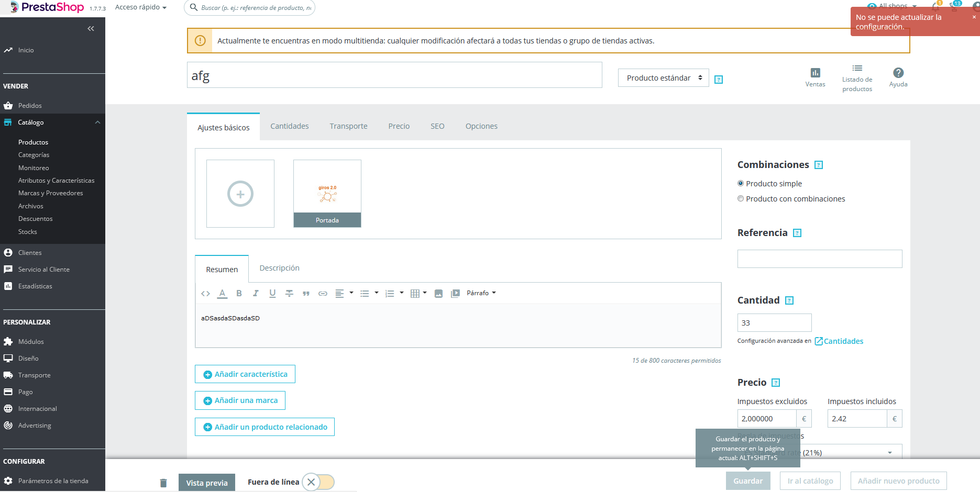Image resolution: width=980 pixels, height=492 pixels.
Task: Switch to the SEO tab
Action: 437,126
